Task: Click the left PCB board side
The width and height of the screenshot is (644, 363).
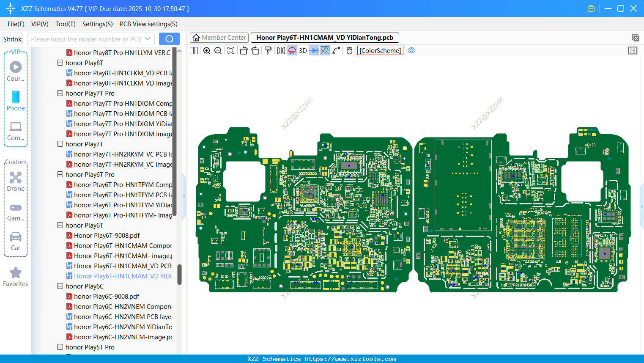Action: 304,210
